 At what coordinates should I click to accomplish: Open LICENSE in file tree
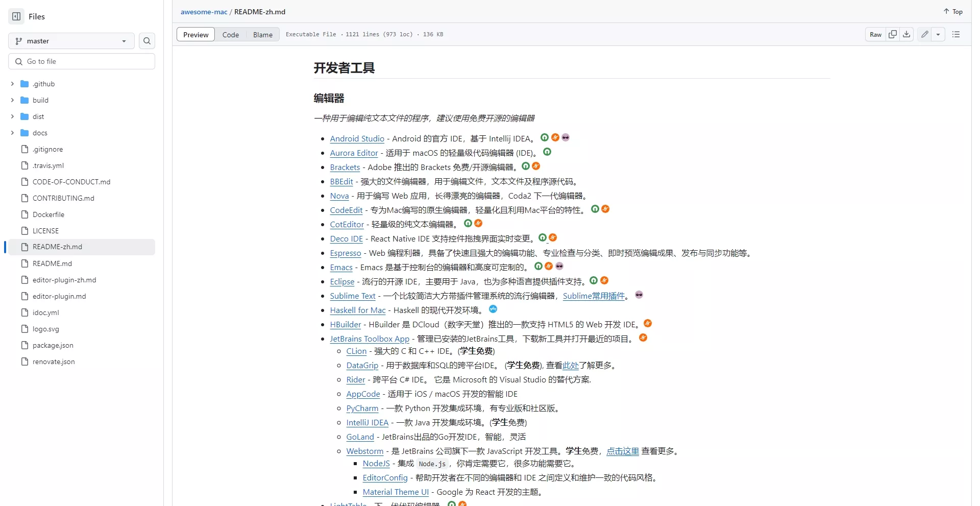click(45, 231)
